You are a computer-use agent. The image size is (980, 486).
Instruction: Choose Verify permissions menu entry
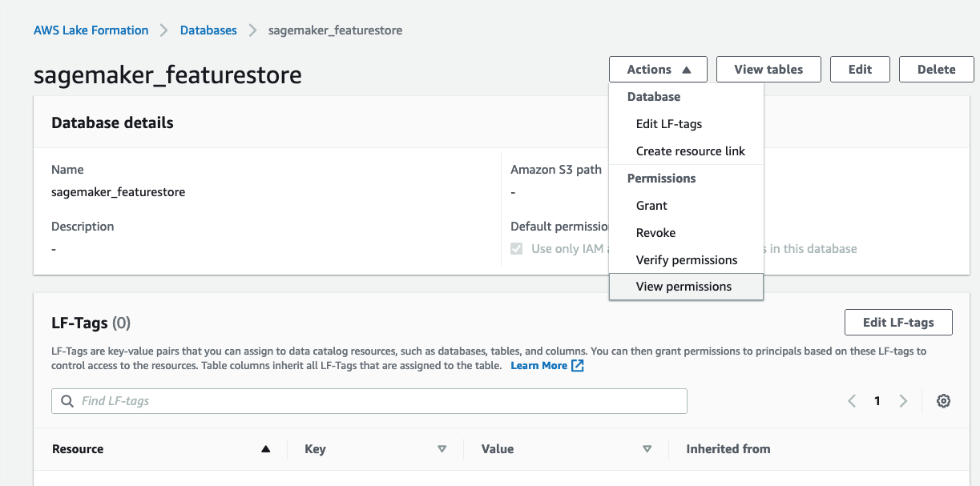[x=686, y=260]
